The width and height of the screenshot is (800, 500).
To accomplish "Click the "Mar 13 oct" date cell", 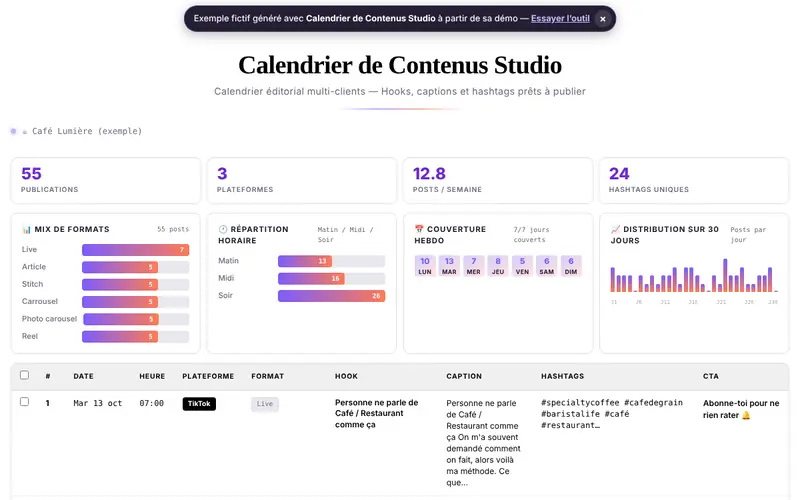I will [x=97, y=403].
